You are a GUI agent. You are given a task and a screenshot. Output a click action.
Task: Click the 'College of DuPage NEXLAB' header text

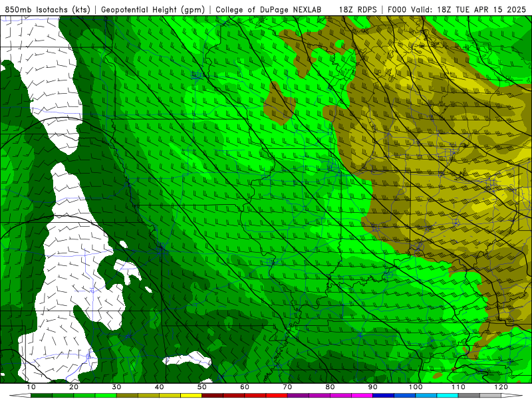click(x=269, y=10)
